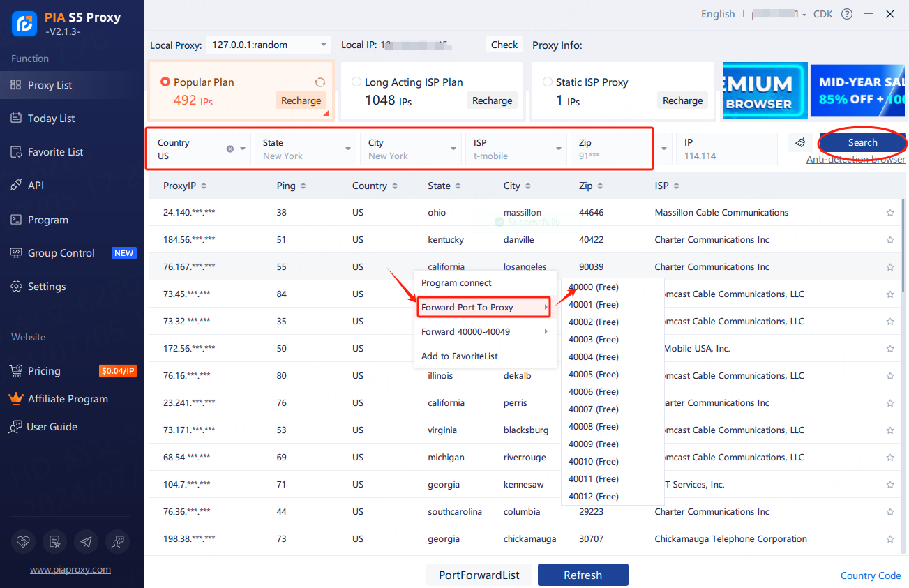The width and height of the screenshot is (909, 588).
Task: Choose Forward Port To Proxy menu item
Action: (486, 308)
